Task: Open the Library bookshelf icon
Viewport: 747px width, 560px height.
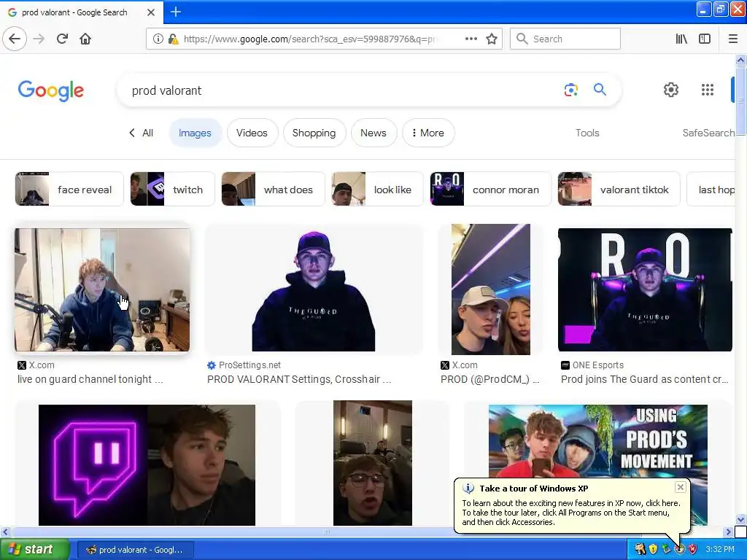Action: tap(682, 39)
